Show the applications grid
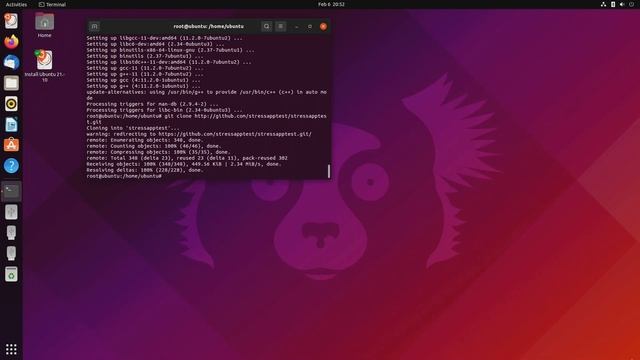The width and height of the screenshot is (640, 360). click(11, 349)
